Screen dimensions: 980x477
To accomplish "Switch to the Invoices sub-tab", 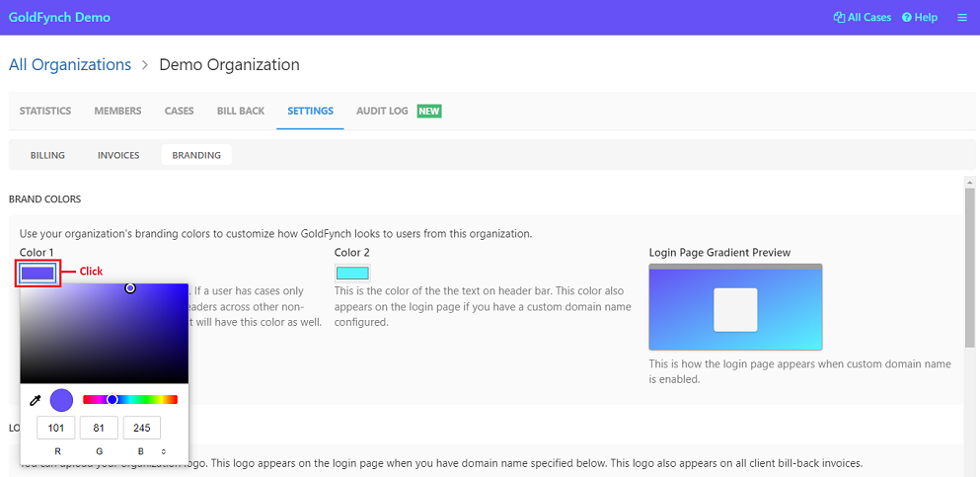I will coord(118,155).
